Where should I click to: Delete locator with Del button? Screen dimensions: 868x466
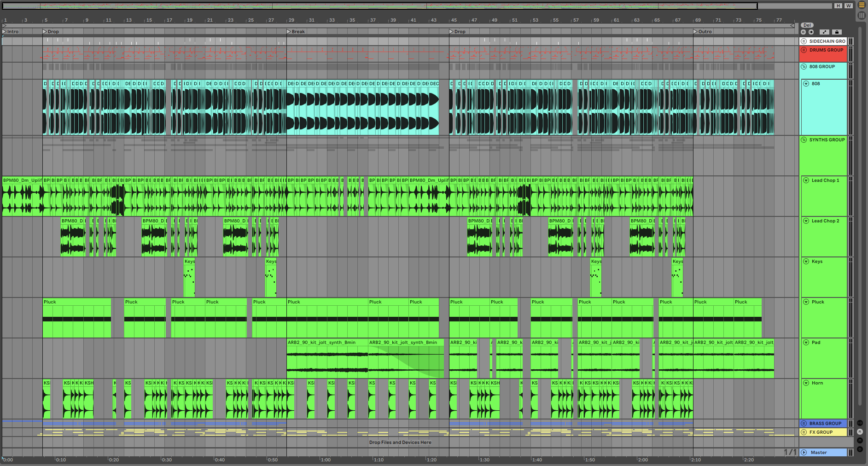[x=807, y=25]
